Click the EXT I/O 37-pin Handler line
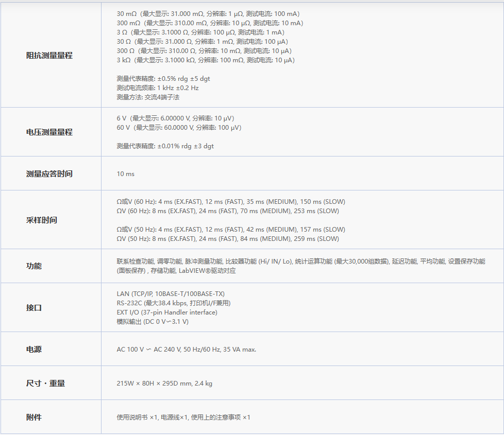The image size is (504, 435). click(167, 312)
